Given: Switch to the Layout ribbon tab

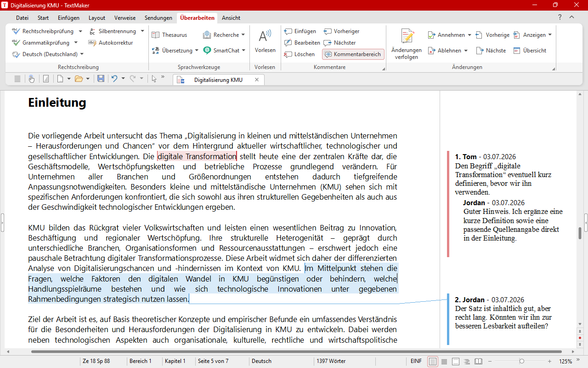Looking at the screenshot, I should (x=97, y=18).
